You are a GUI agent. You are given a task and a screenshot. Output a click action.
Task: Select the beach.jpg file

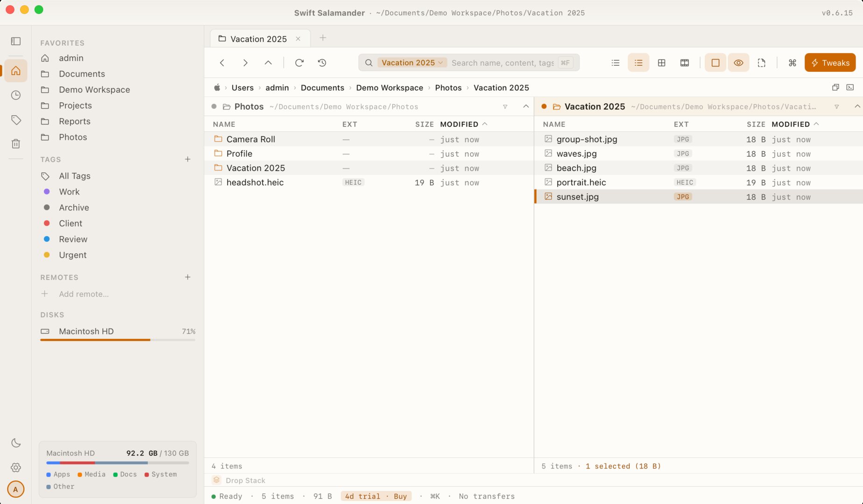(x=576, y=168)
